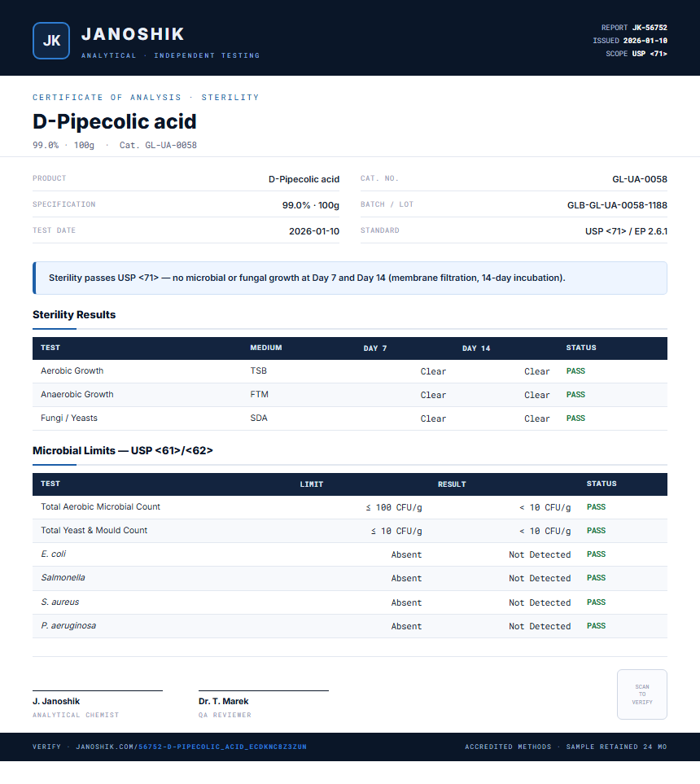Click the Sterility Results section heading
The height and width of the screenshot is (784, 700).
(74, 314)
